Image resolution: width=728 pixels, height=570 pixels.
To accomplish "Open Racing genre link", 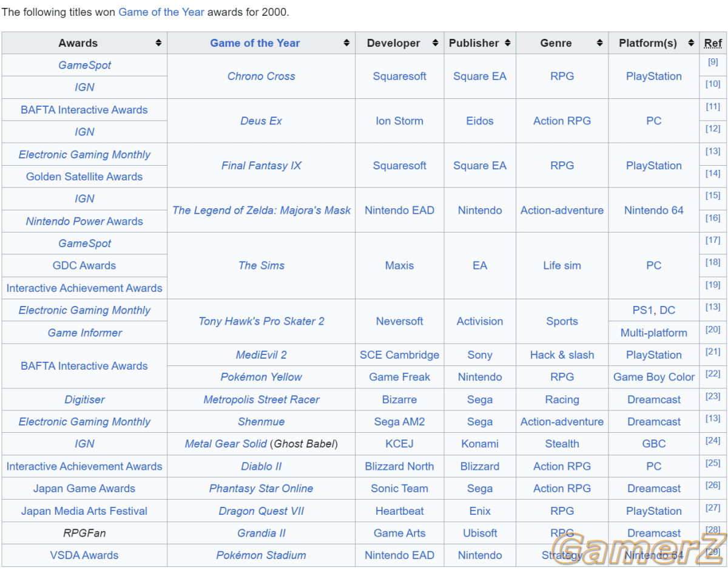I will (x=562, y=400).
